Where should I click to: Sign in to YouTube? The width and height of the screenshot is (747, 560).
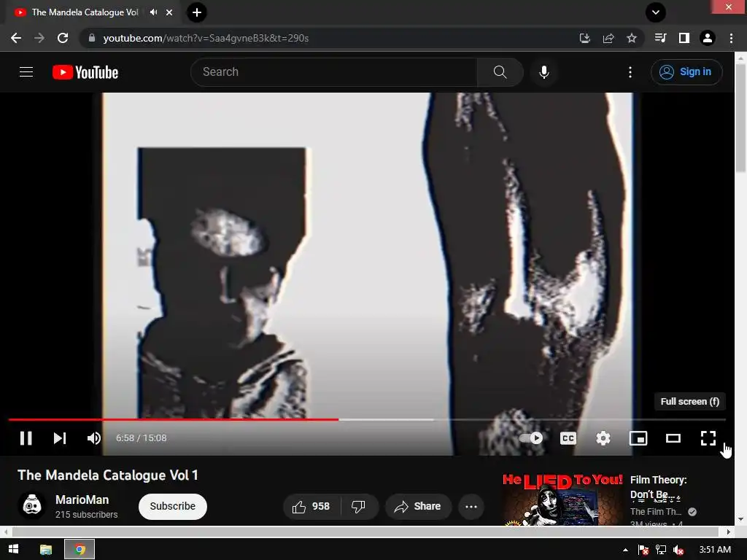[x=686, y=72]
